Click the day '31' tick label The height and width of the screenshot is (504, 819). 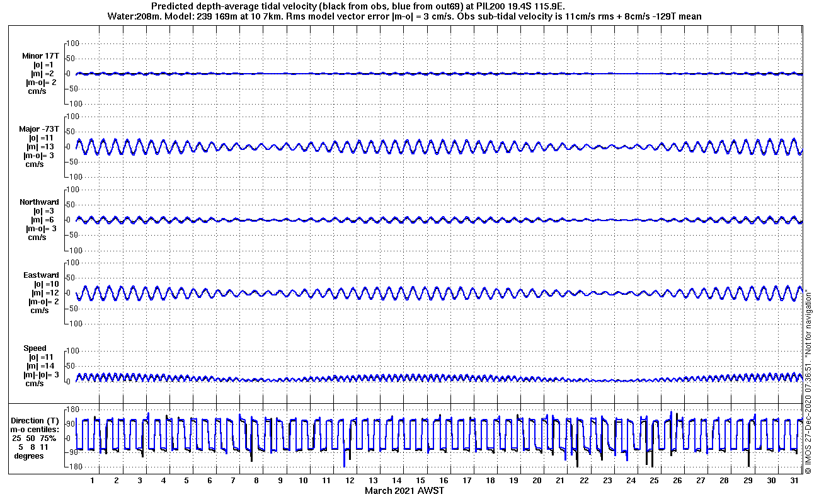(796, 481)
